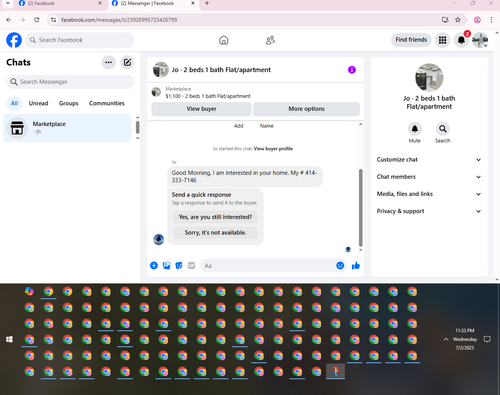Screen dimensions: 500x395
Task: Click the conversation vertical scrollbar
Action: (360, 207)
